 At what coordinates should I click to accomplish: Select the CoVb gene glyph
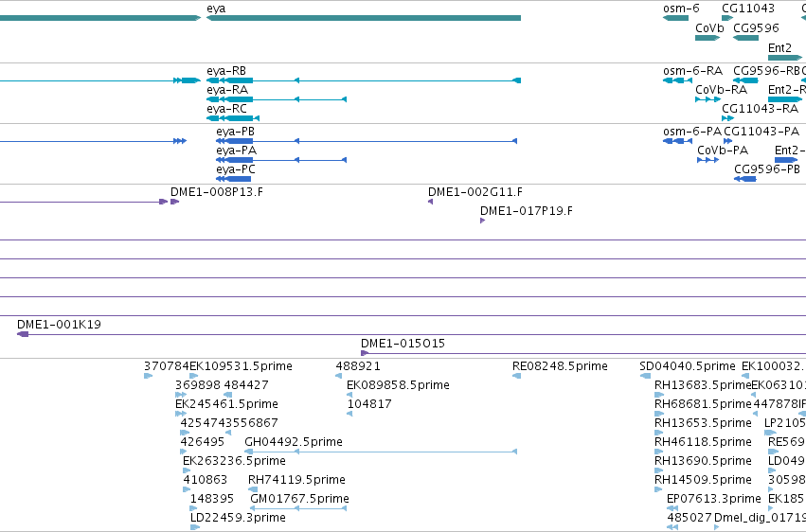707,38
